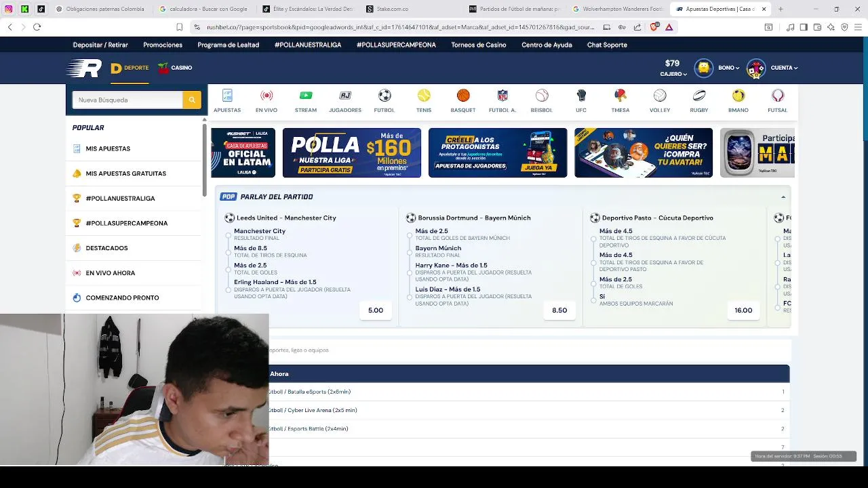Select the Futsal icon
This screenshot has height=488, width=868.
pos(778,96)
